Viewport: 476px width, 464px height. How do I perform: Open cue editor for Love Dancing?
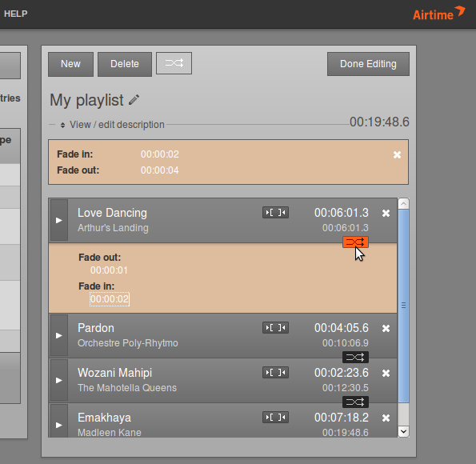point(275,213)
